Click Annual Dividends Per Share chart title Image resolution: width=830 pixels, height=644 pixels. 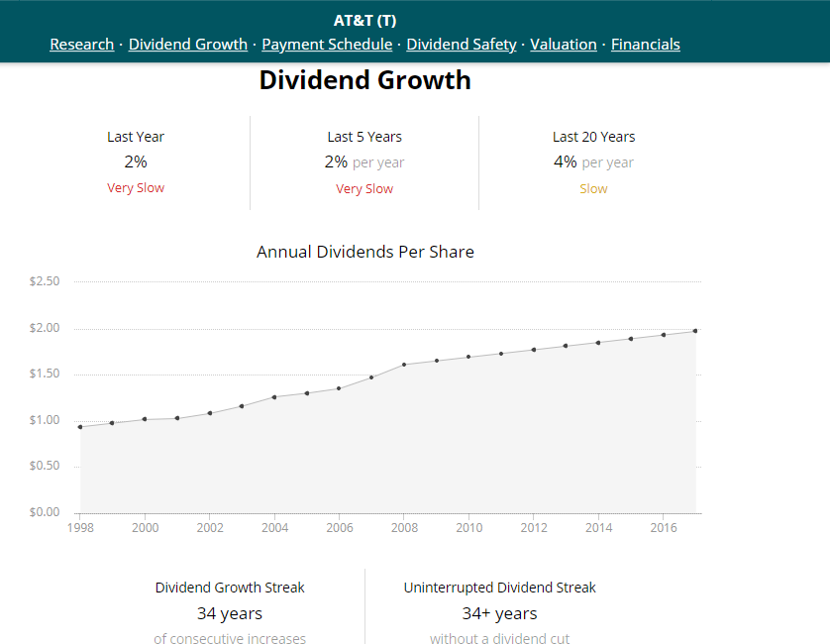(x=365, y=252)
